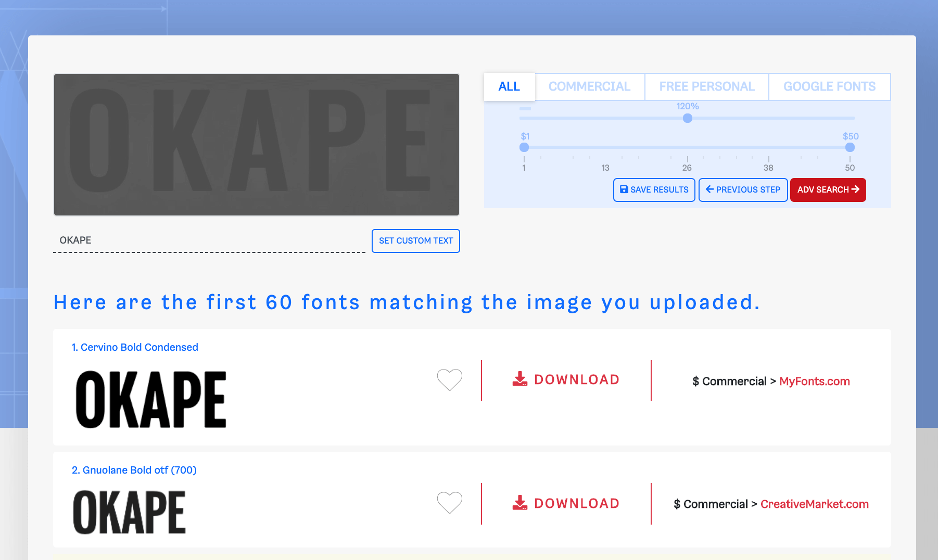938x560 pixels.
Task: Click the uploaded OKAPE image preview
Action: click(x=257, y=144)
